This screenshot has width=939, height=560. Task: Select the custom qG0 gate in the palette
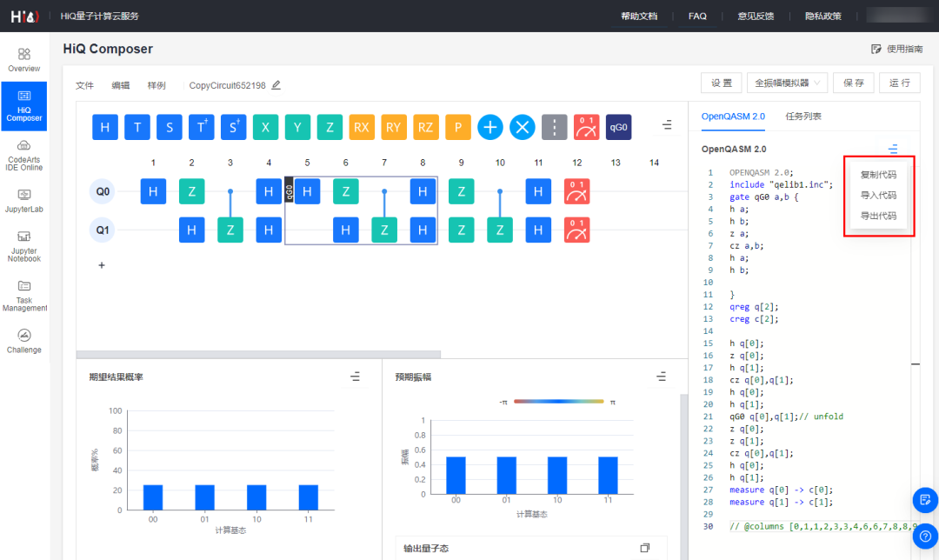tap(619, 127)
